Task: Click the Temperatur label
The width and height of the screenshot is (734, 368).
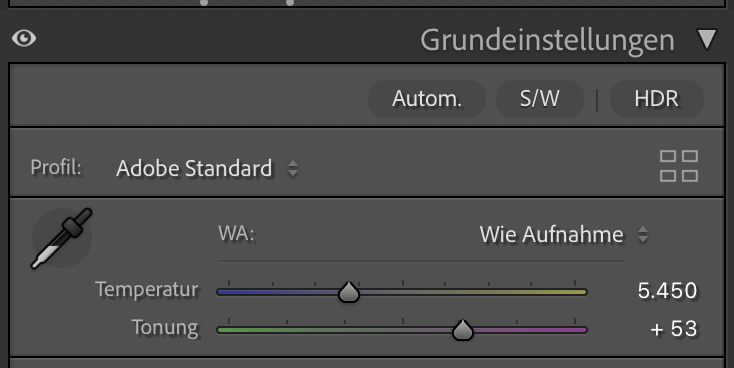Action: 147,290
